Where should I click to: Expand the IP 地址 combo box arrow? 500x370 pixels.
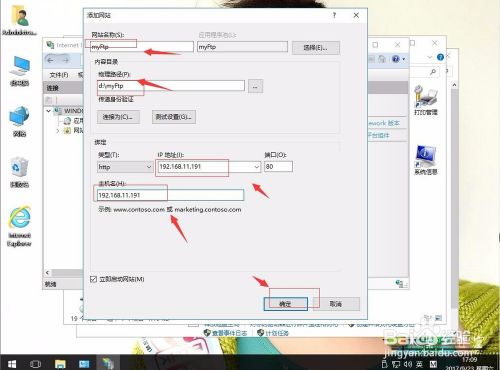(x=256, y=167)
